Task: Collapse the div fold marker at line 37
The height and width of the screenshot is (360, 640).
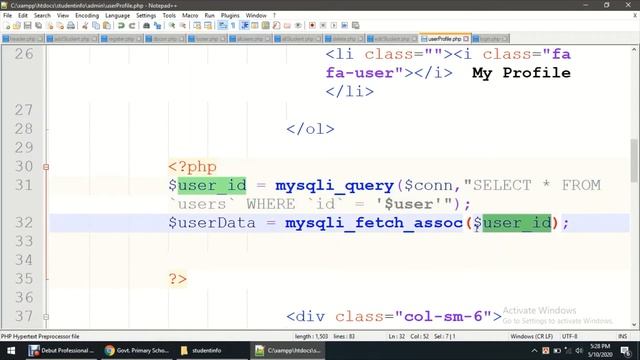Action: [46, 317]
